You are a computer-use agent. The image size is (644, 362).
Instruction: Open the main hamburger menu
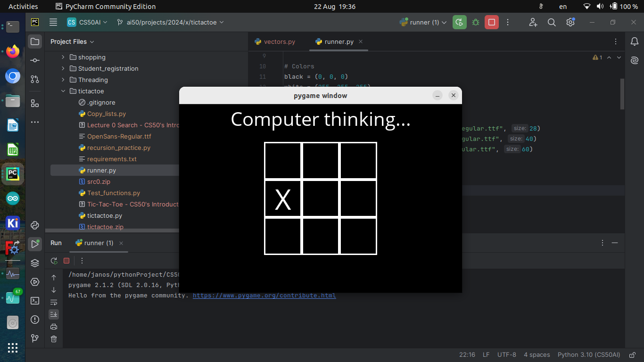tap(53, 22)
